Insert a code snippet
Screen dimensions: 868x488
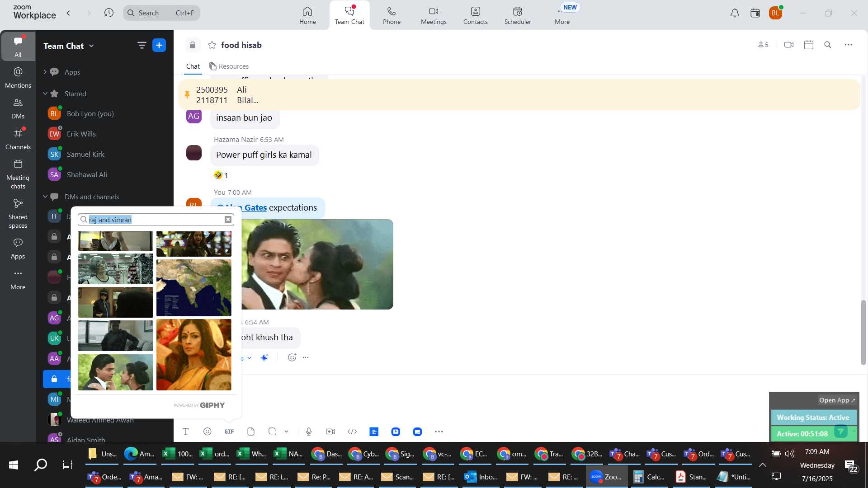(x=352, y=432)
